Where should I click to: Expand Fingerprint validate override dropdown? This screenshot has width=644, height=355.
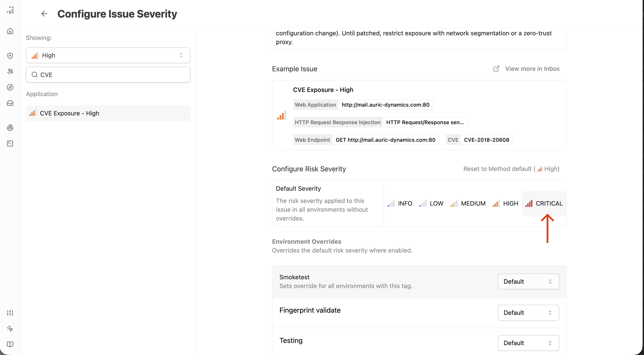click(x=528, y=312)
